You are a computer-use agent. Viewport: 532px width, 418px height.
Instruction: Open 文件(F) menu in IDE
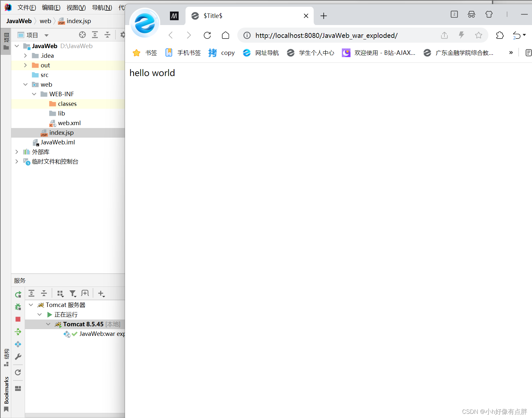27,7
